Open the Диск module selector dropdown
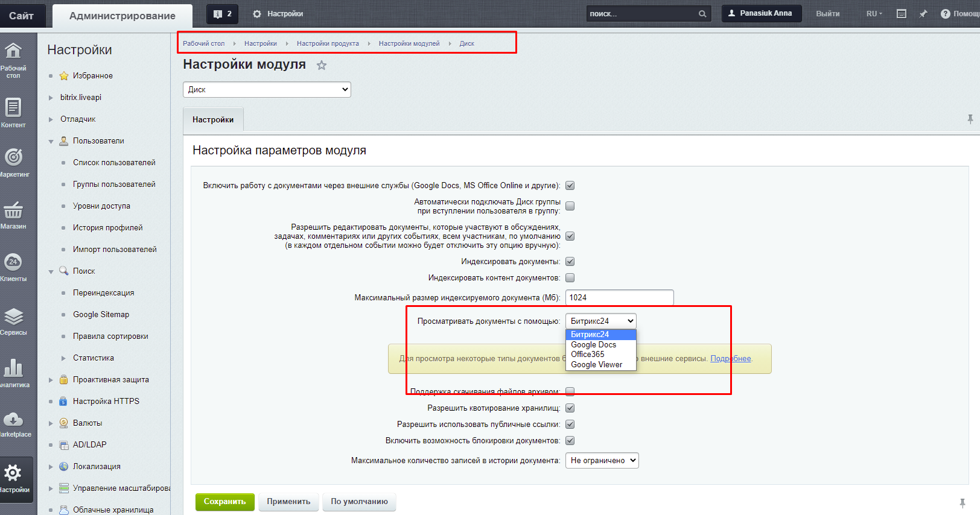The height and width of the screenshot is (515, 980). coord(267,90)
